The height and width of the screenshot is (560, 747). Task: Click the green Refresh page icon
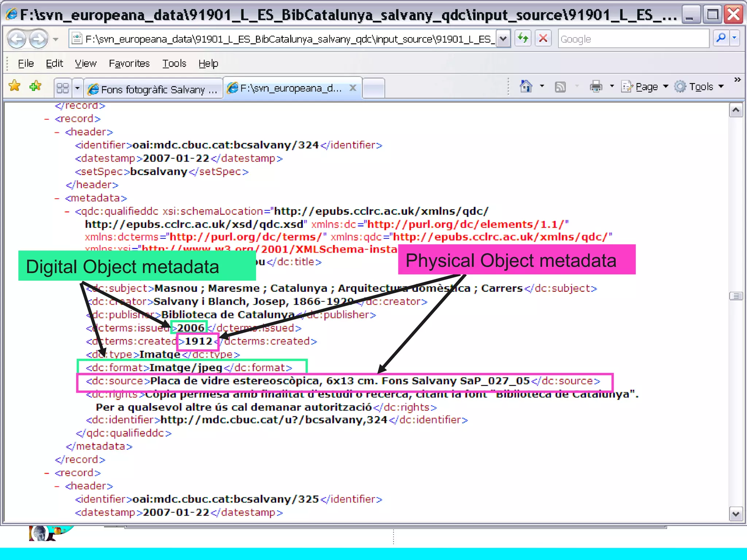(x=523, y=38)
